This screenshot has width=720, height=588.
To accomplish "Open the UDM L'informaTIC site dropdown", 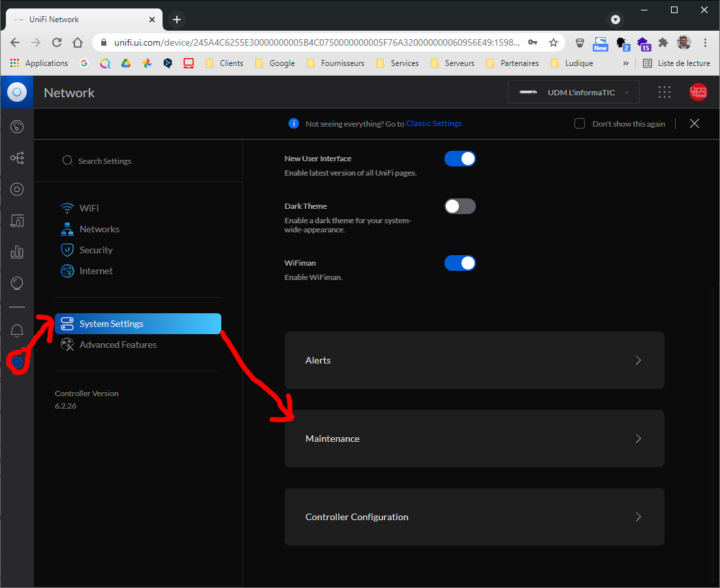I will pyautogui.click(x=573, y=93).
